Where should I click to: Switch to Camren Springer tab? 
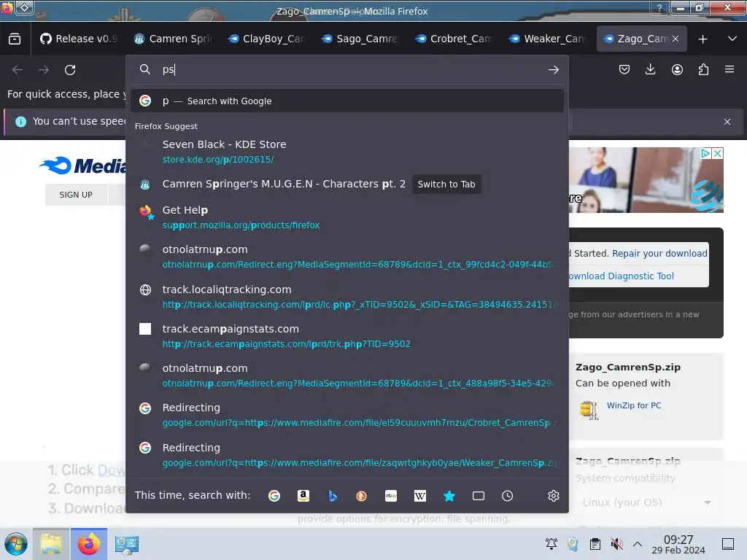[173, 39]
